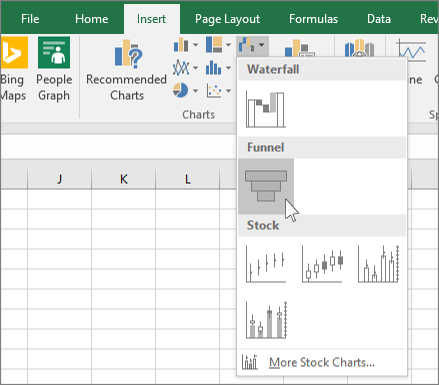The height and width of the screenshot is (385, 439).
Task: Open the Page Layout tab
Action: tap(227, 19)
